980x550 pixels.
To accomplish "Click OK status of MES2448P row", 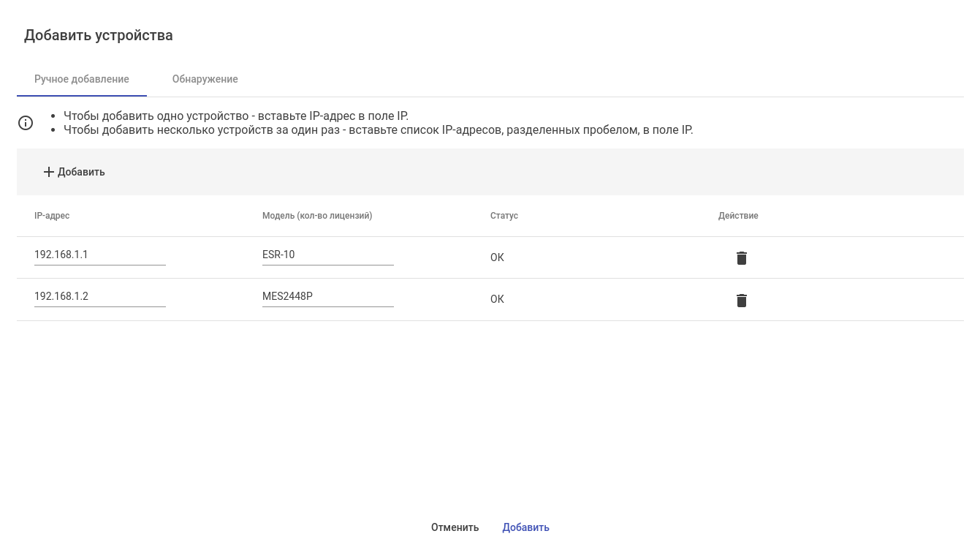I will [497, 299].
